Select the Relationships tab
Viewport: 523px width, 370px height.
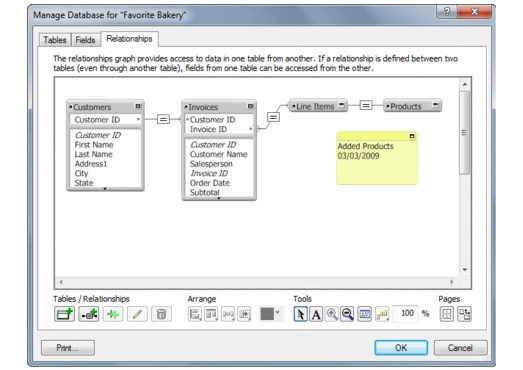(x=129, y=39)
